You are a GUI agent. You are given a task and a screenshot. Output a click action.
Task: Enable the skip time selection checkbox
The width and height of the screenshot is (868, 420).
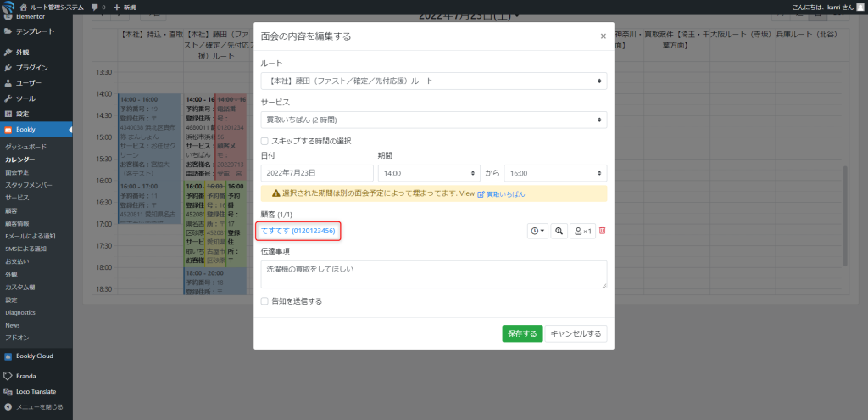(265, 141)
